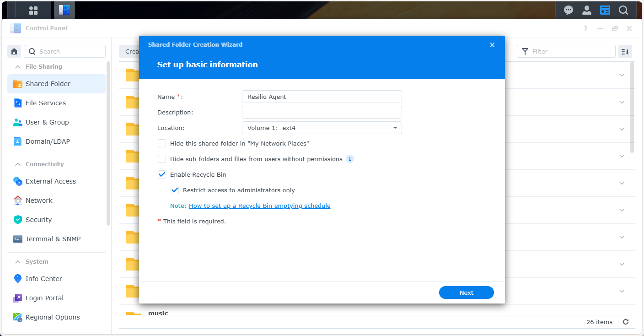Screen dimensions: 644x336
Task: Click into the Description text field
Action: tap(322, 112)
